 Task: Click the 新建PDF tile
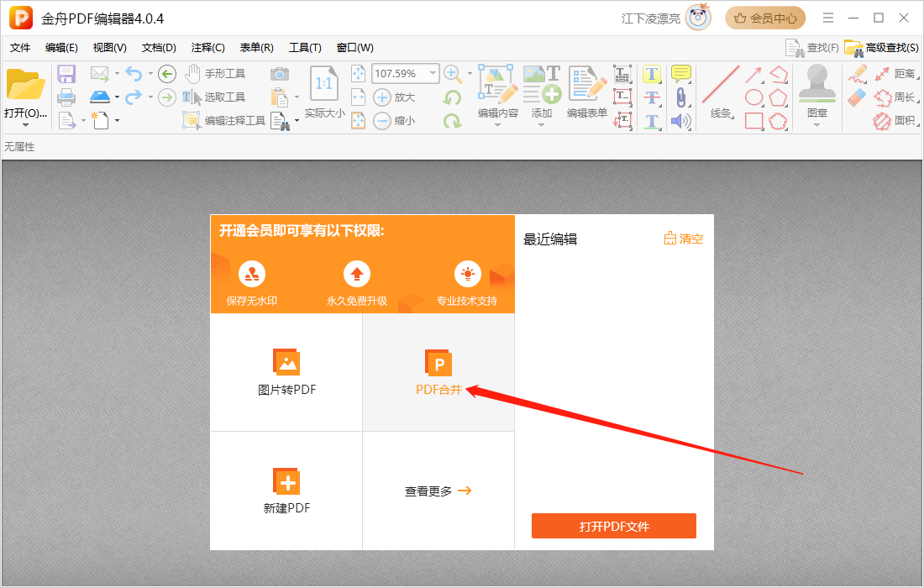(x=286, y=491)
